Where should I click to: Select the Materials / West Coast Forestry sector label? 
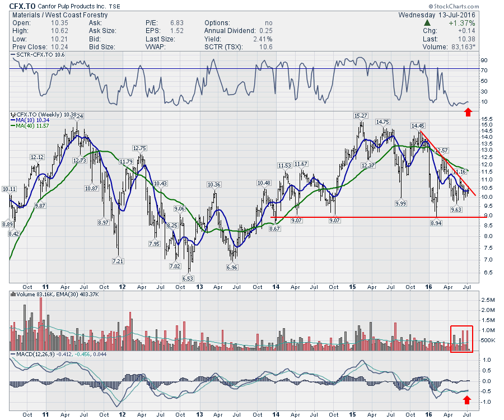(x=52, y=15)
